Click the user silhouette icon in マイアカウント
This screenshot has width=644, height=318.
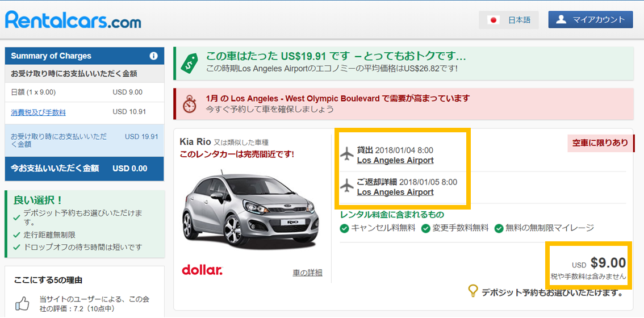click(x=561, y=19)
